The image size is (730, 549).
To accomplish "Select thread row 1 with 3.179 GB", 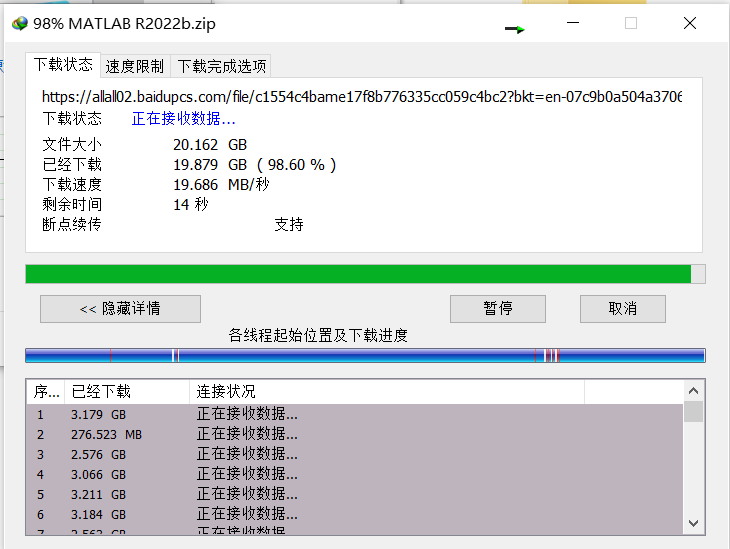I will pyautogui.click(x=355, y=414).
